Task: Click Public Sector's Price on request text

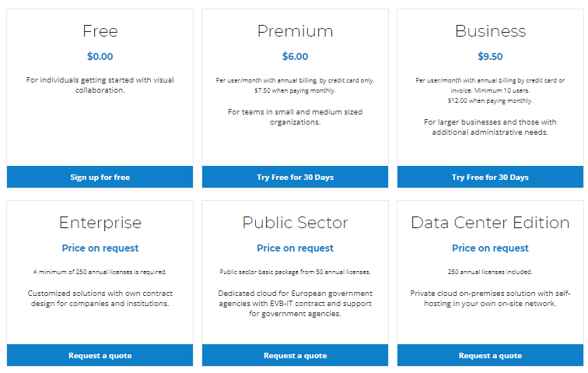Action: pyautogui.click(x=295, y=248)
